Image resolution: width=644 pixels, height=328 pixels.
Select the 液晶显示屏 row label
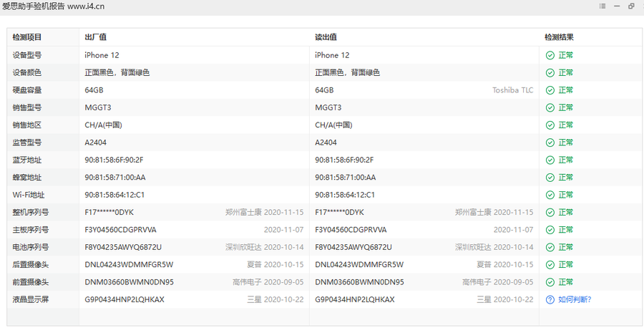[x=30, y=299]
